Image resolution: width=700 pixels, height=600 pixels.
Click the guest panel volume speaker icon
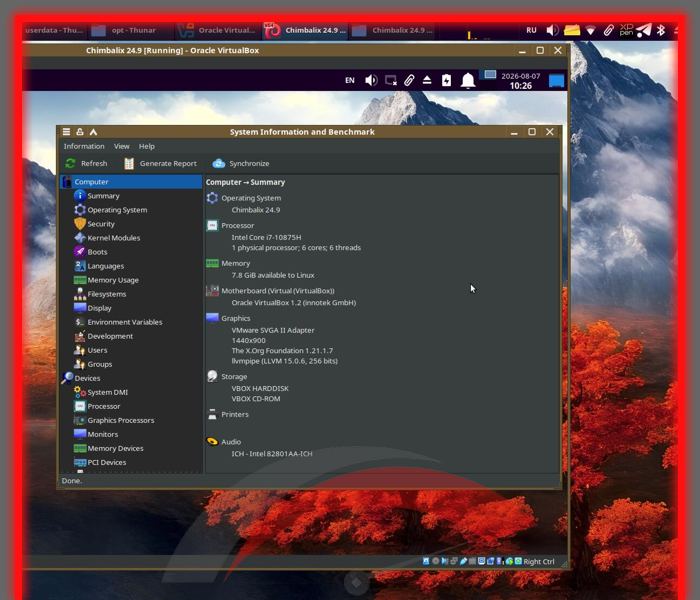click(x=371, y=80)
